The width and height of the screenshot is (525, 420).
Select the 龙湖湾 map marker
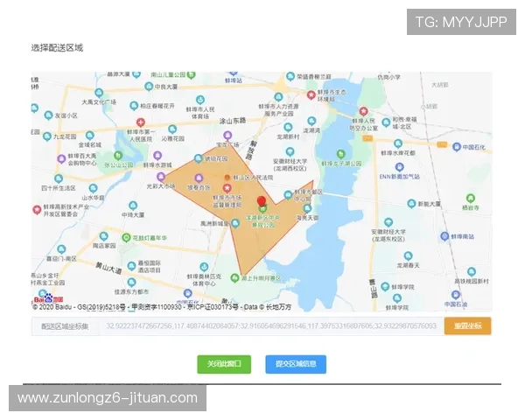click(x=311, y=121)
